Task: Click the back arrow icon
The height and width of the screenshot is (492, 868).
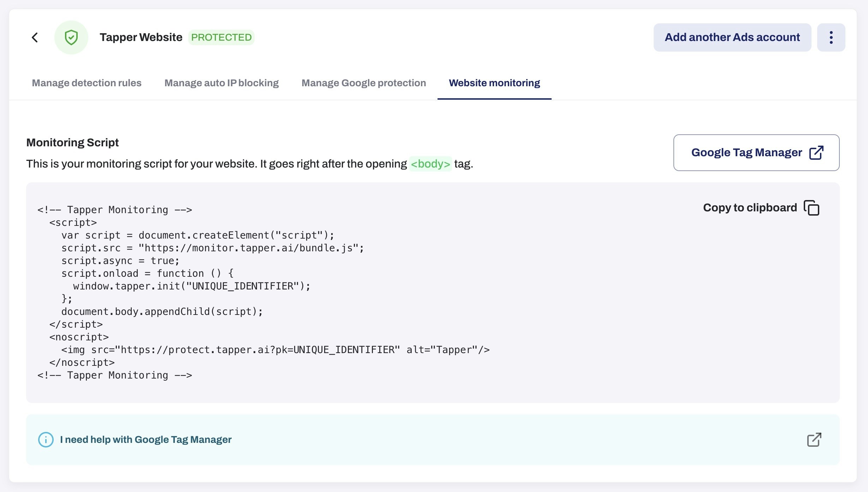Action: click(x=35, y=37)
